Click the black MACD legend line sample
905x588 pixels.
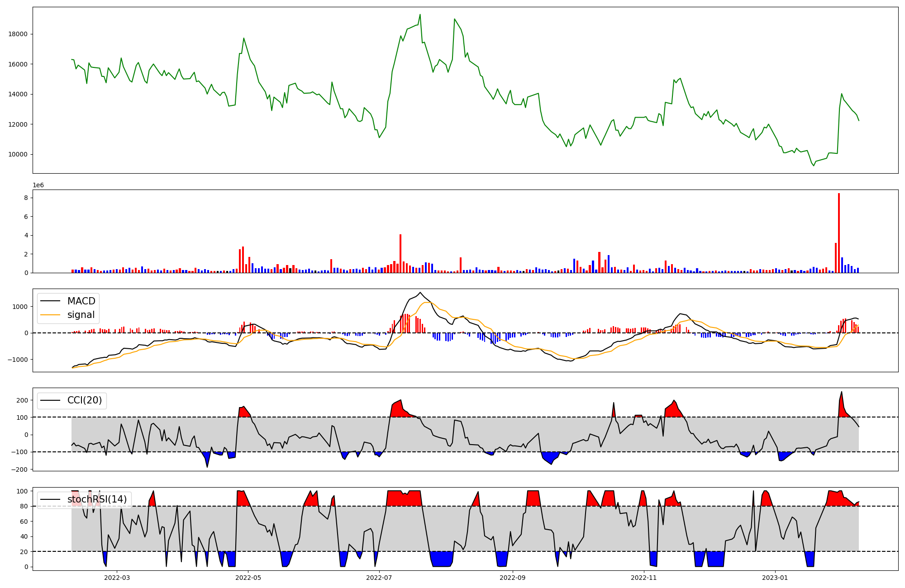coord(50,301)
